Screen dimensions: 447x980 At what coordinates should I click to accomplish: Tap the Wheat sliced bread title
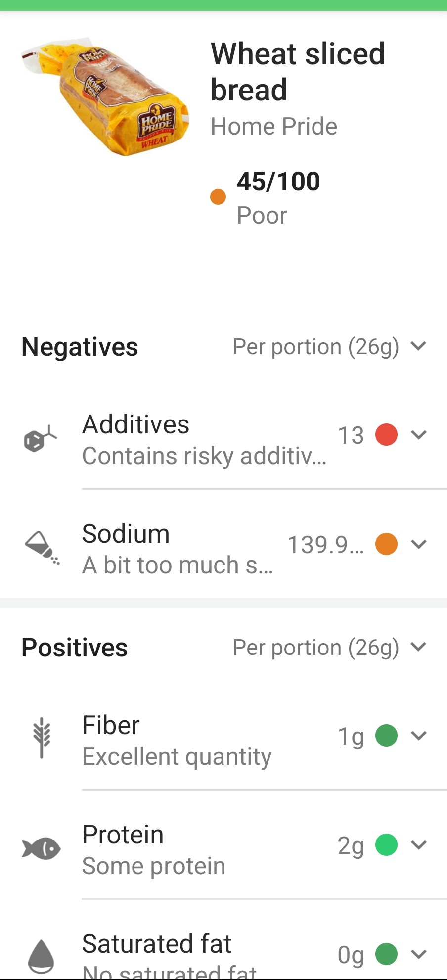pyautogui.click(x=298, y=72)
